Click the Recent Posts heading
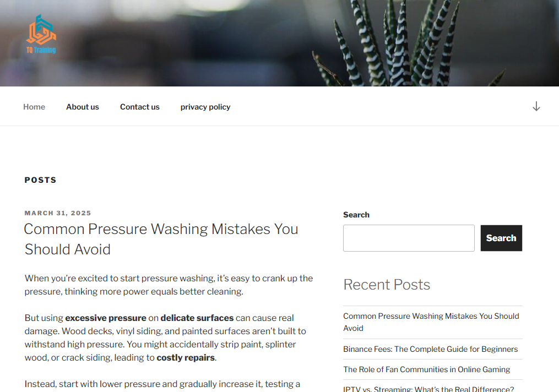 pos(387,285)
